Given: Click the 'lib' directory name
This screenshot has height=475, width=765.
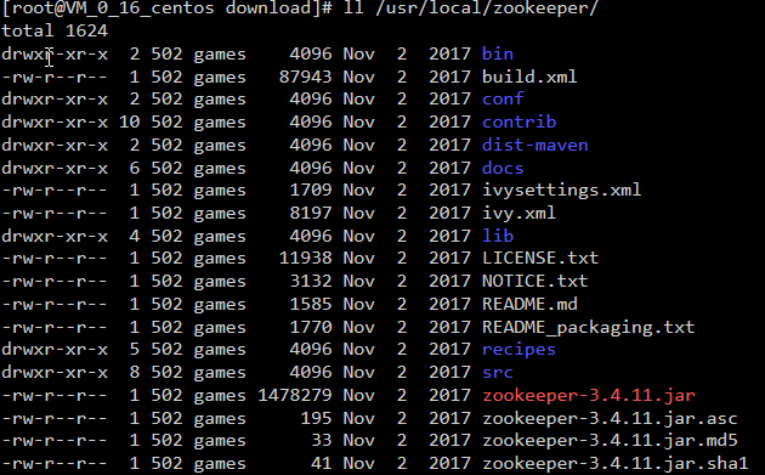Looking at the screenshot, I should click(498, 236).
